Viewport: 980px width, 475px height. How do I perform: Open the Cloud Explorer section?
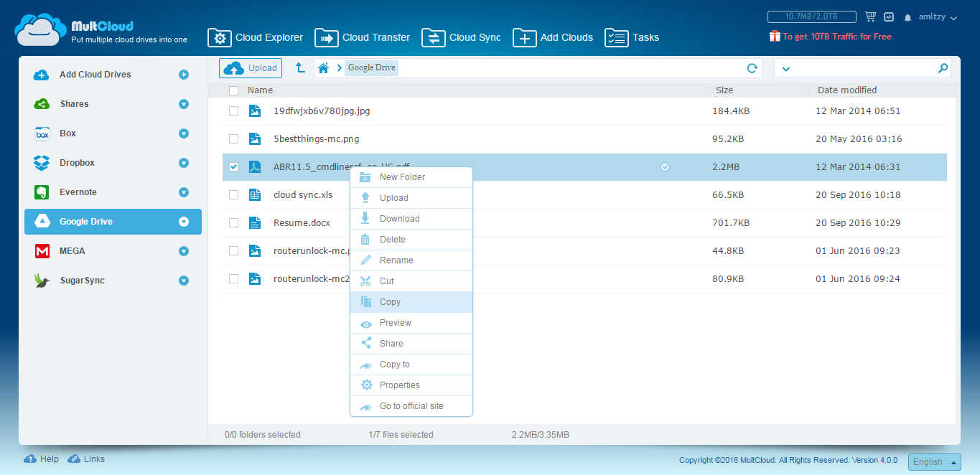[256, 37]
